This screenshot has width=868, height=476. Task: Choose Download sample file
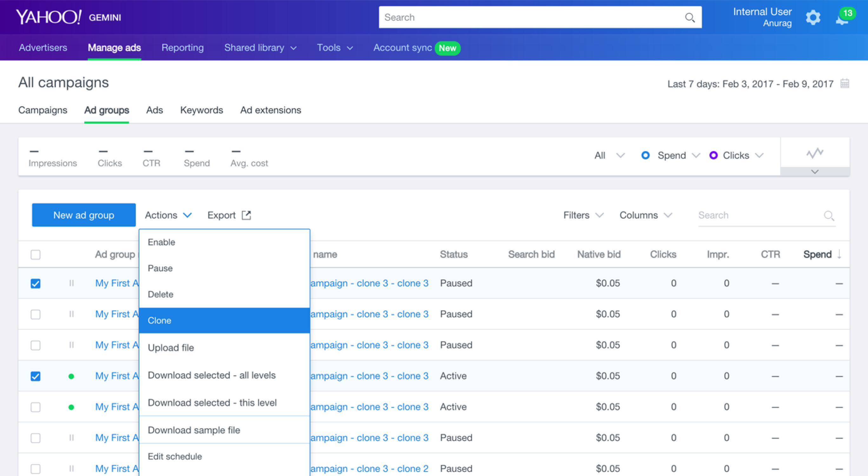click(224, 430)
